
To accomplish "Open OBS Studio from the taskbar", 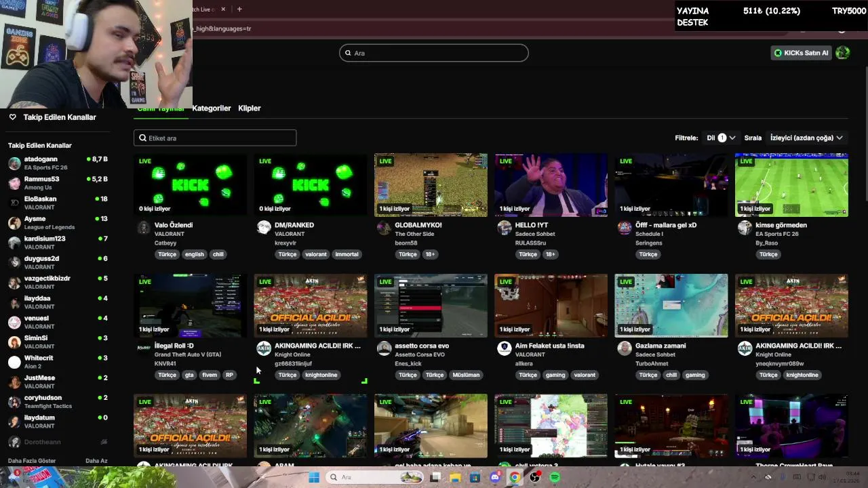I will (x=535, y=477).
